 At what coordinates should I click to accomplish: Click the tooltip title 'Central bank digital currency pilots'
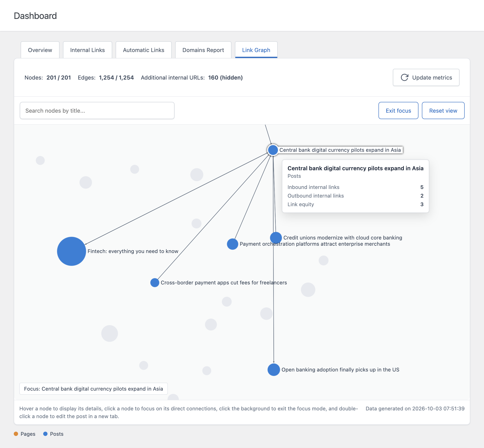click(x=355, y=168)
